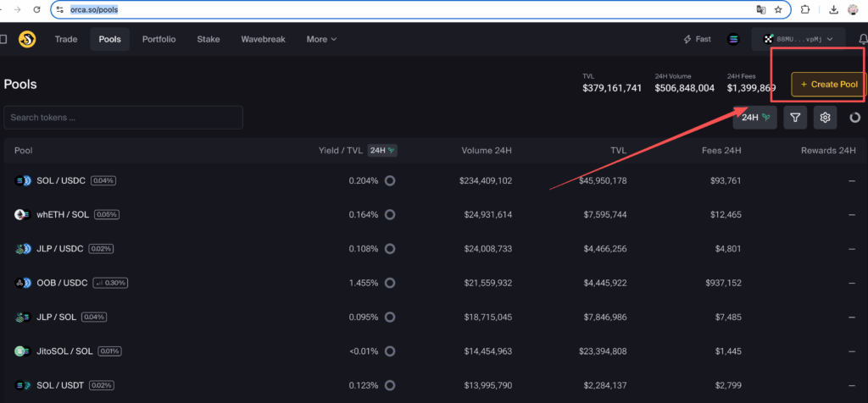868x403 pixels.
Task: Click the Orca logo icon
Action: pyautogui.click(x=27, y=39)
